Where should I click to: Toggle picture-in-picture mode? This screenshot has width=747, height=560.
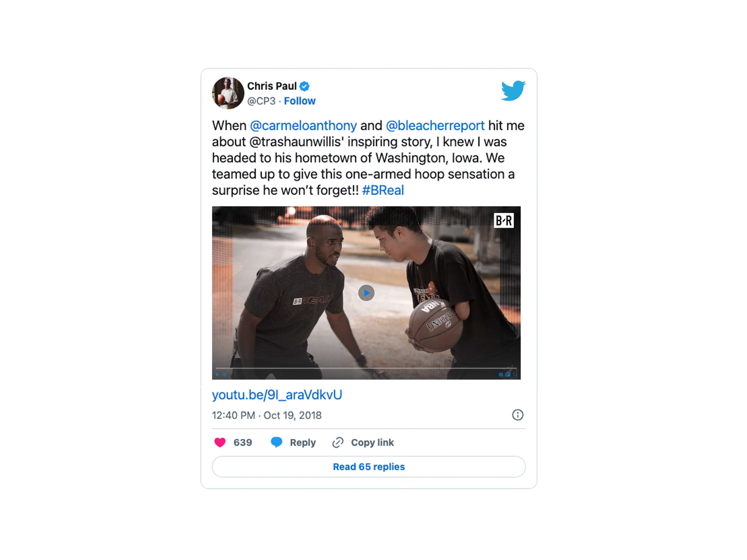click(508, 374)
